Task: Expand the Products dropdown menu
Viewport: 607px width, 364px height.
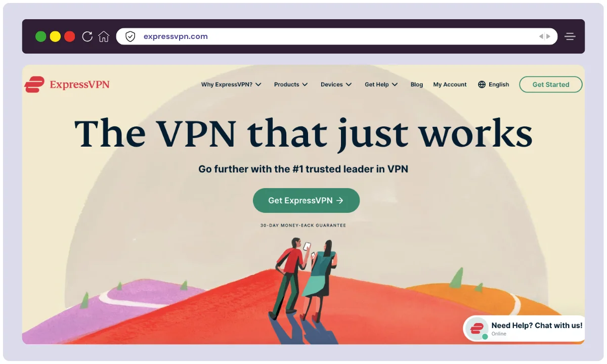Action: pos(291,84)
